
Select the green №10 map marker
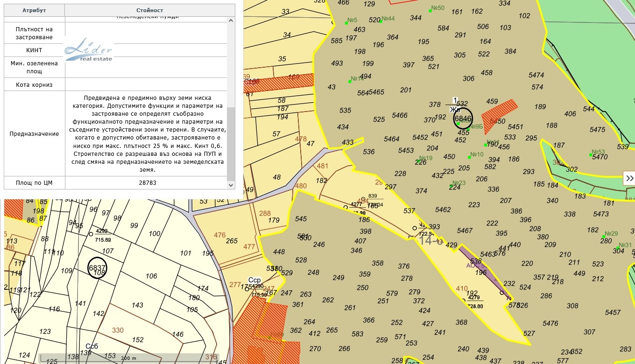click(x=469, y=157)
